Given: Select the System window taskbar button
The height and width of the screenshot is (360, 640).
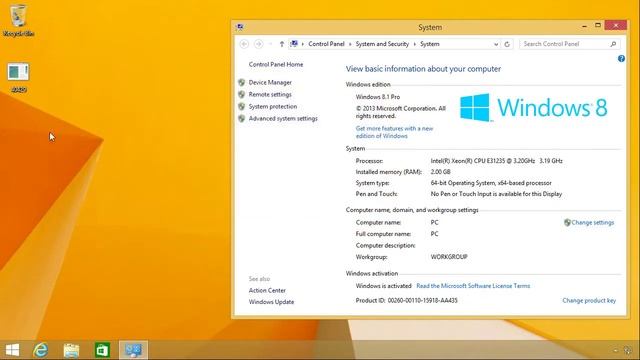Looking at the screenshot, I should click(133, 350).
